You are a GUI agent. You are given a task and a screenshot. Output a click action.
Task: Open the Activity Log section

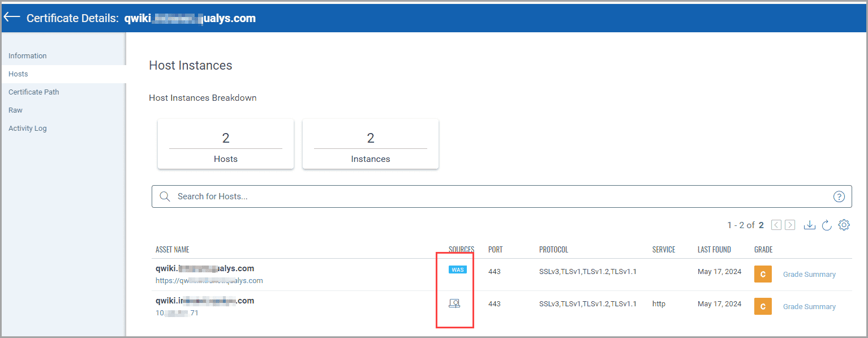[x=27, y=128]
